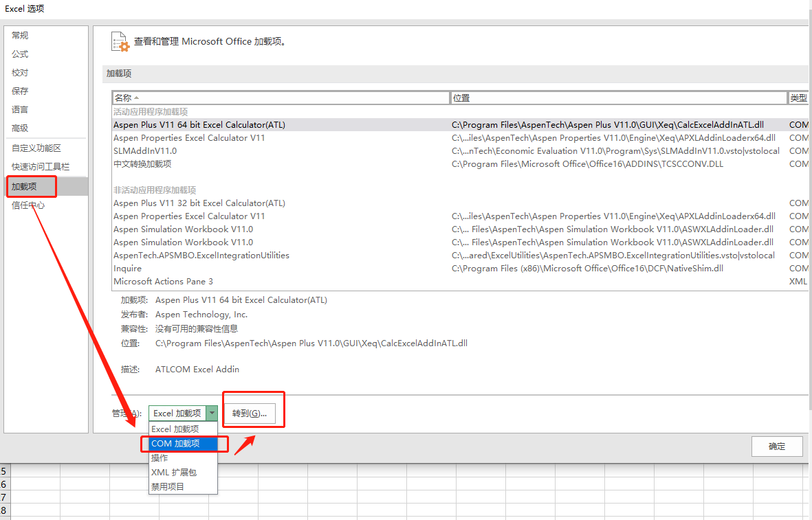The height and width of the screenshot is (520, 812).
Task: Choose COM 加载项 from dropdown list
Action: (183, 444)
